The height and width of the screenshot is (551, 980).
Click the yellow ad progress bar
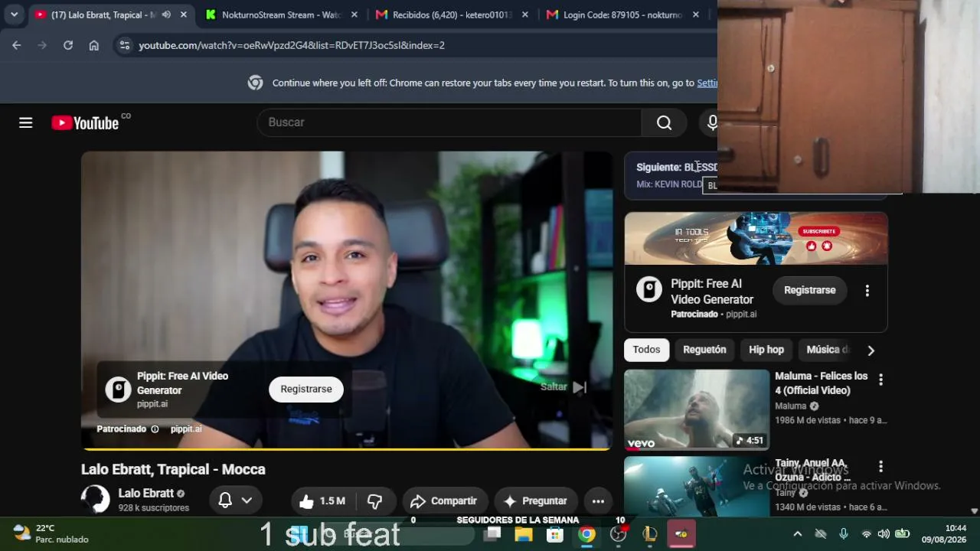pyautogui.click(x=347, y=448)
